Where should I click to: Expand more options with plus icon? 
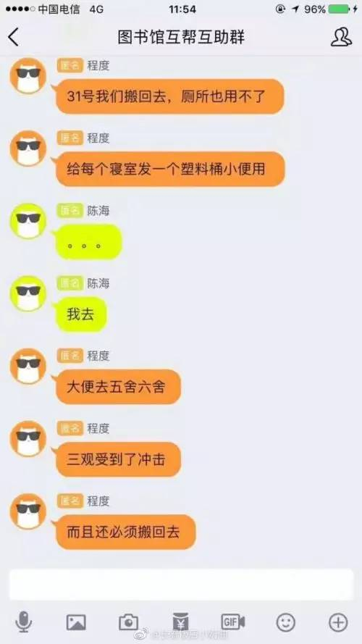338,622
